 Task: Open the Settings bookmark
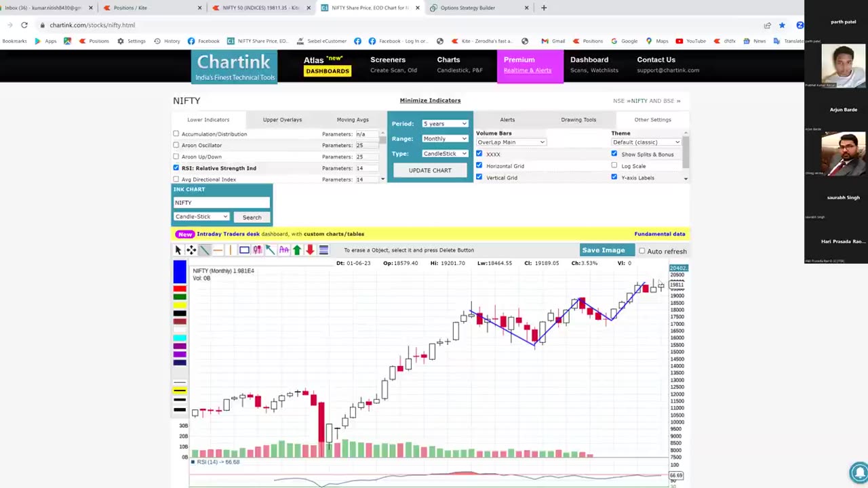pos(131,41)
